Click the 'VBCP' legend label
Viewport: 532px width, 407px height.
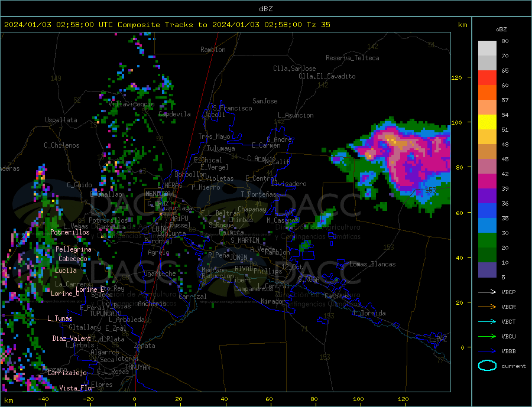tap(508, 292)
